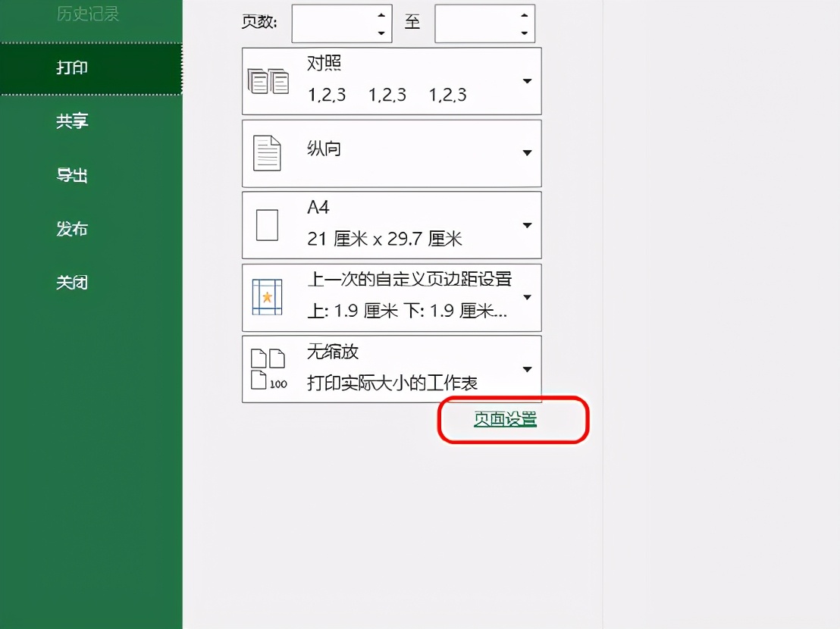Switch to the 共享 (Share) section
Screen dimensions: 840x629
click(x=72, y=121)
